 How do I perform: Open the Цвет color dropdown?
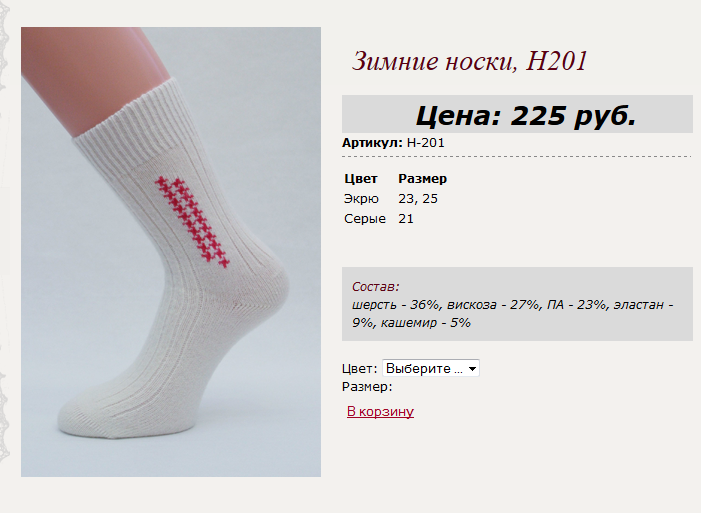431,368
